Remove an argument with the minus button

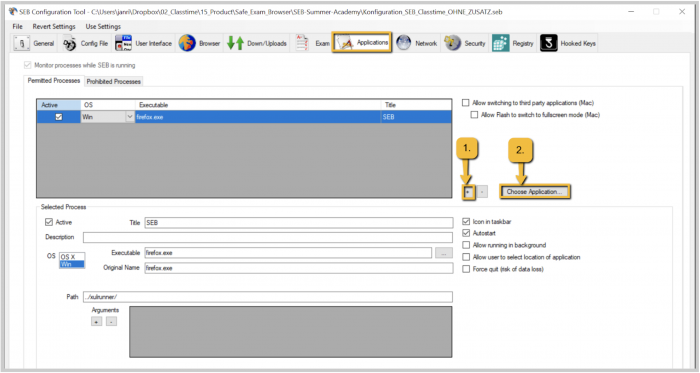112,321
